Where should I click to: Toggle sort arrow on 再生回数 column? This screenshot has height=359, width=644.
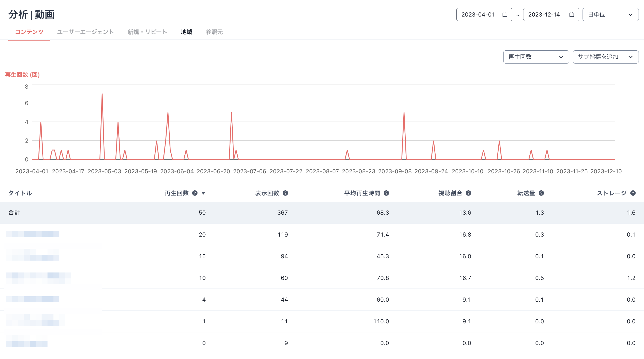[x=203, y=193]
